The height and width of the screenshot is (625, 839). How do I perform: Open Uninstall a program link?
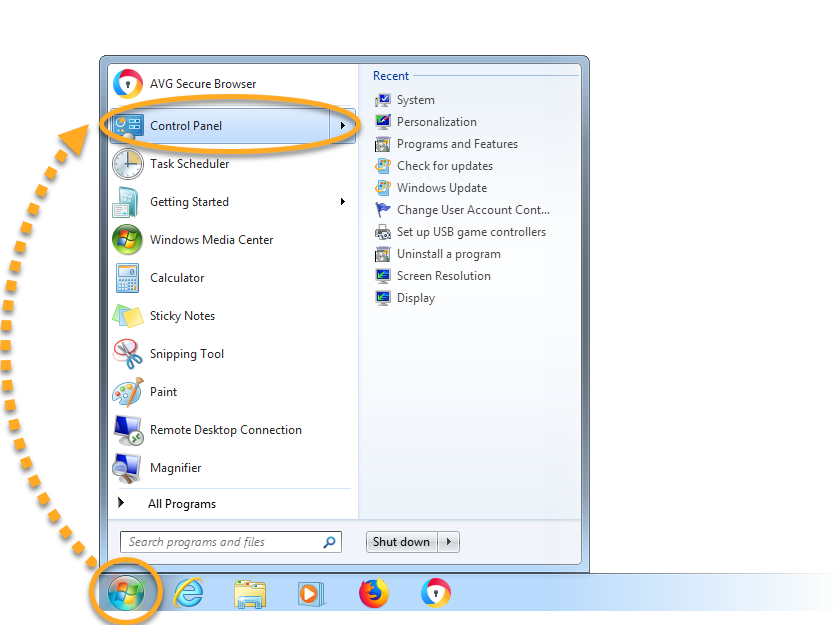(x=449, y=254)
